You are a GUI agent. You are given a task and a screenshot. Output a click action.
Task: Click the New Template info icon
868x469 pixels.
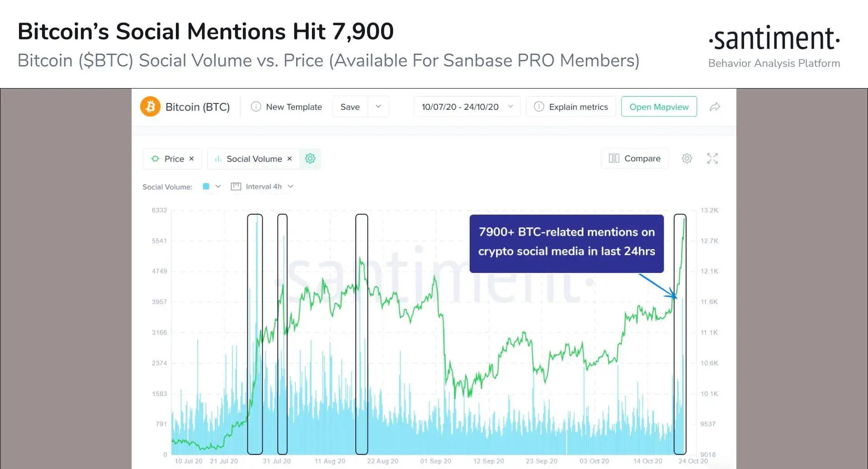[256, 107]
